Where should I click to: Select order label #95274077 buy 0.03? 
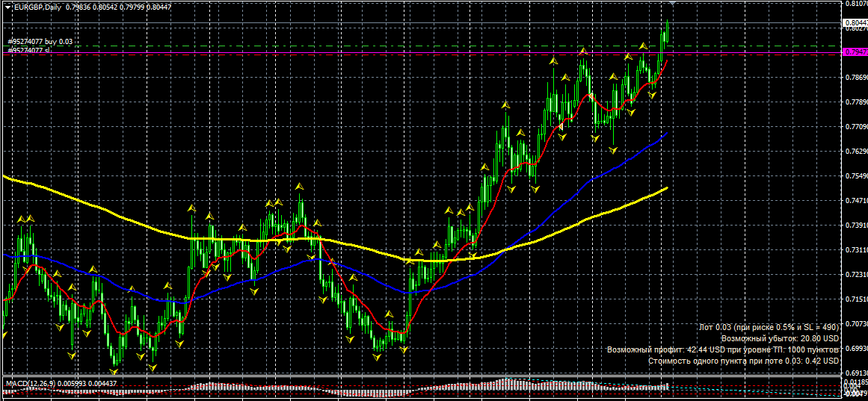[x=40, y=42]
